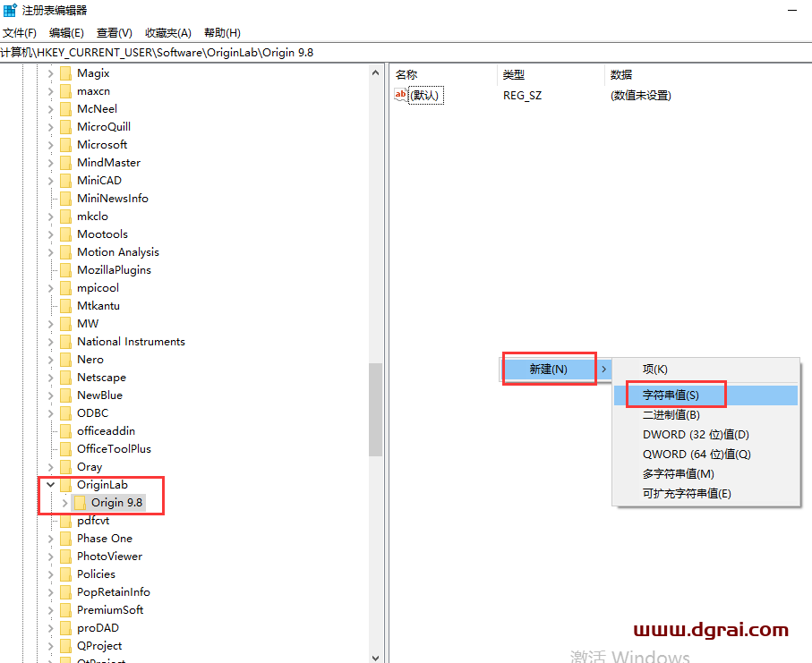Click the Nero key folder icon

click(65, 359)
